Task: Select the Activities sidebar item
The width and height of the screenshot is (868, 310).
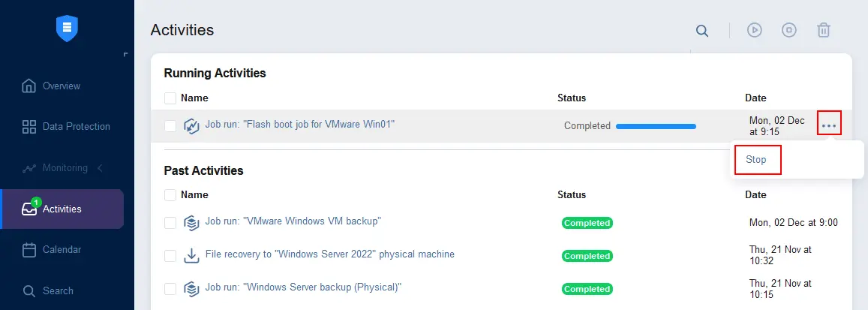Action: [62, 209]
